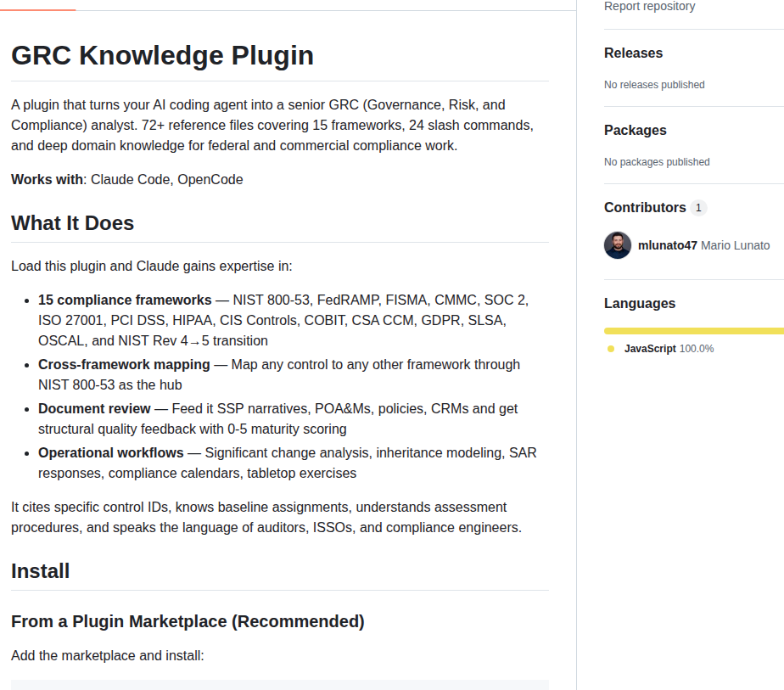
Task: Click the 'GRC Knowledge Plugin' heading
Action: (x=162, y=55)
